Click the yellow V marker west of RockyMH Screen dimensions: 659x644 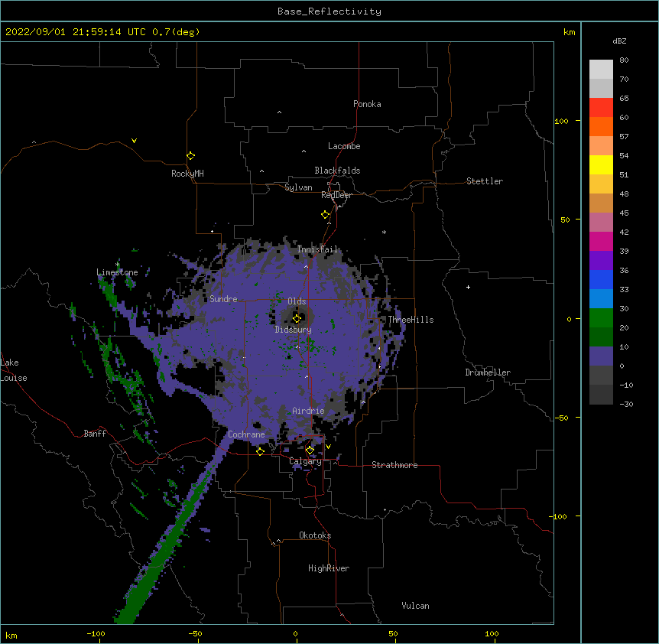(x=134, y=141)
